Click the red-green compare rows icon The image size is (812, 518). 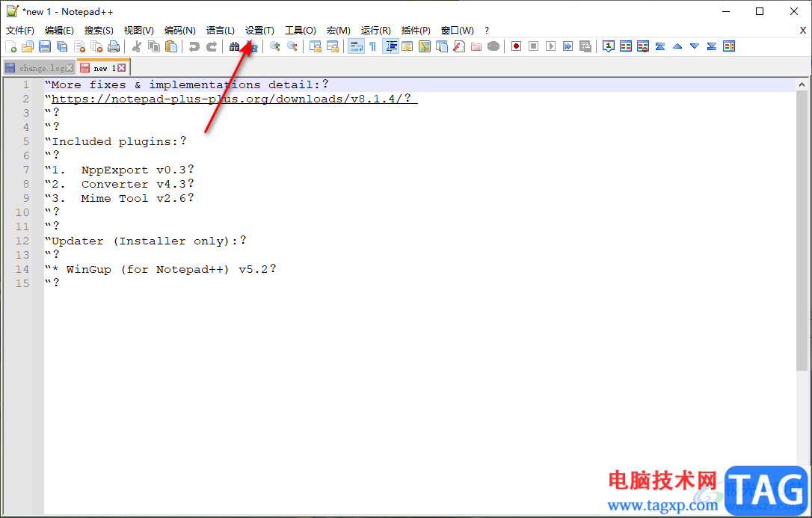tap(626, 46)
